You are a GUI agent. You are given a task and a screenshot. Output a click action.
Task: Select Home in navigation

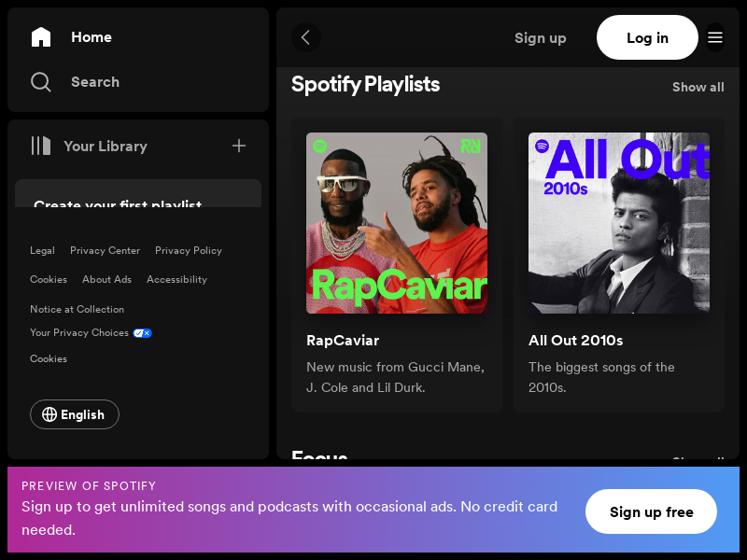92,37
